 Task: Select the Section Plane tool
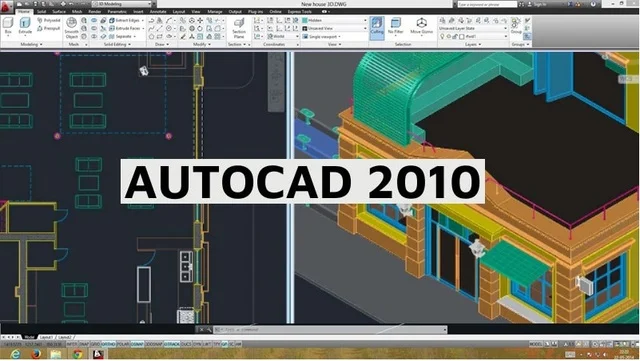(x=239, y=28)
